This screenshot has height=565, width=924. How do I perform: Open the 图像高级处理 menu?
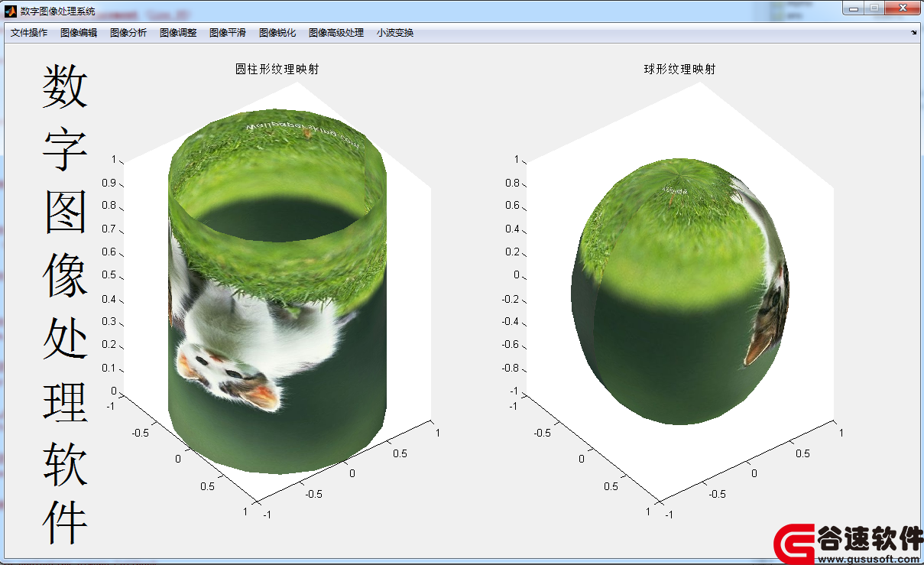(336, 33)
